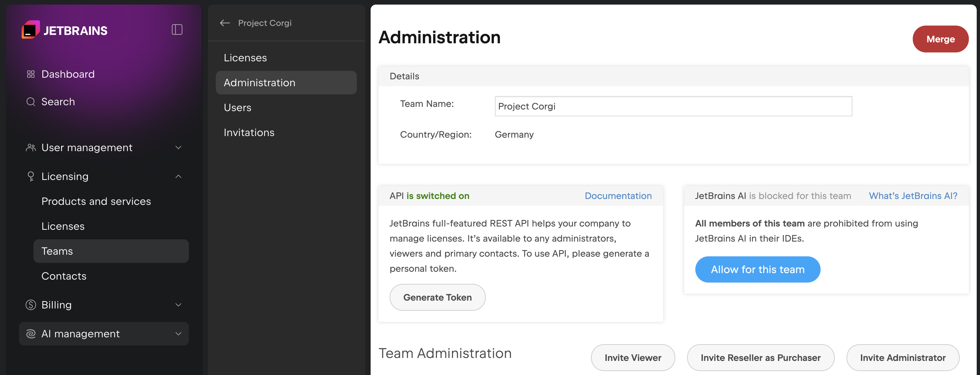The height and width of the screenshot is (375, 980).
Task: Expand the User management section
Action: pyautogui.click(x=178, y=148)
